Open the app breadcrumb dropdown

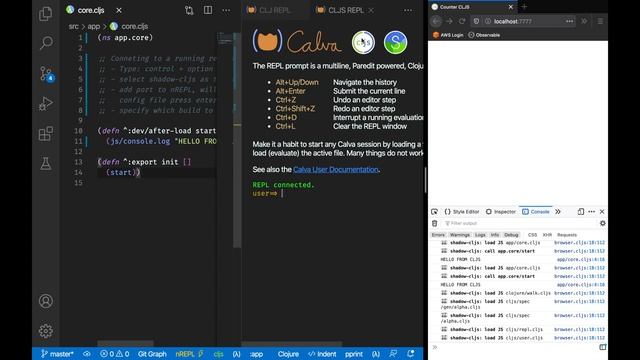(93, 26)
